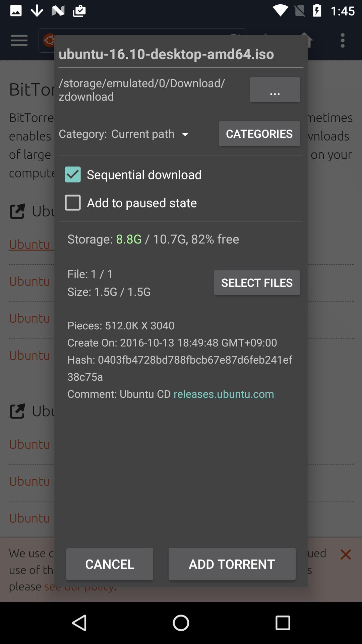Expand the category selection arrow

[x=185, y=134]
